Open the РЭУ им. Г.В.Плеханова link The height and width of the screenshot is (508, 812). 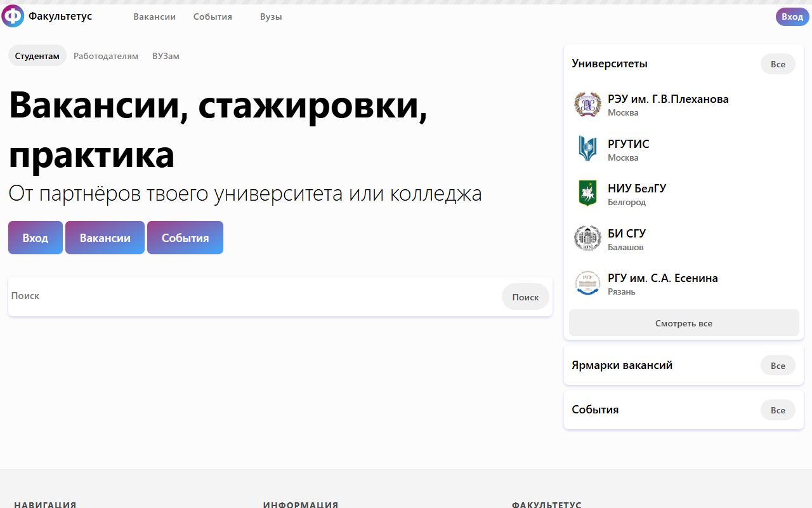668,99
